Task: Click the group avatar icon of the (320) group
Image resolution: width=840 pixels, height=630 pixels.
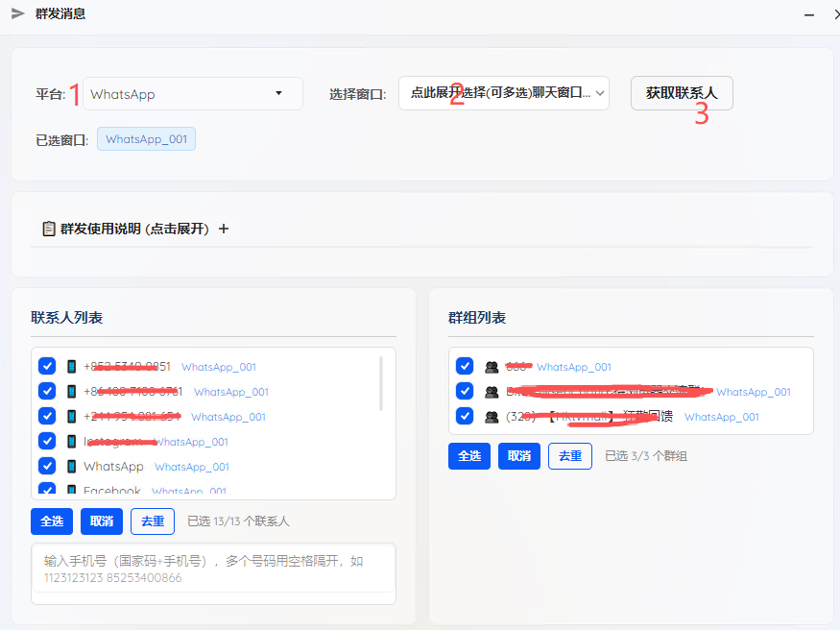Action: point(492,417)
